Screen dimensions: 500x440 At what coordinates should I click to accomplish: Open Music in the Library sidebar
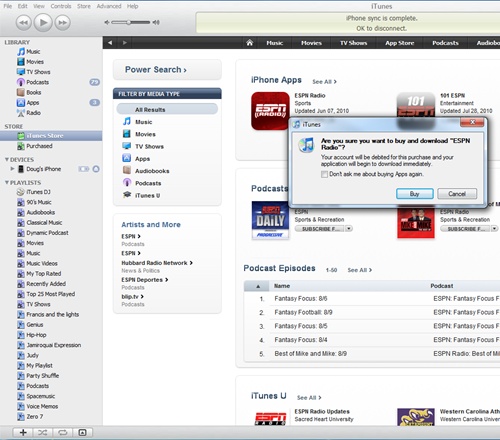(x=33, y=52)
